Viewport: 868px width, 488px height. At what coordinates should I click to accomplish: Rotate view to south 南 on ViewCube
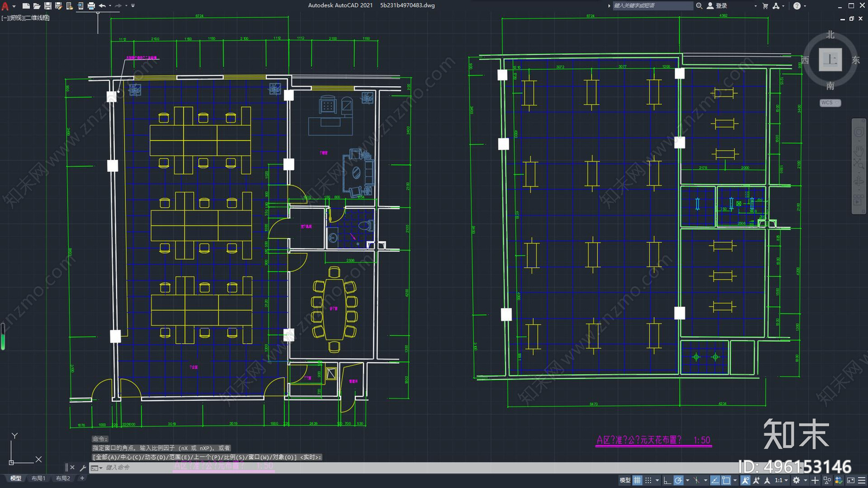(830, 86)
